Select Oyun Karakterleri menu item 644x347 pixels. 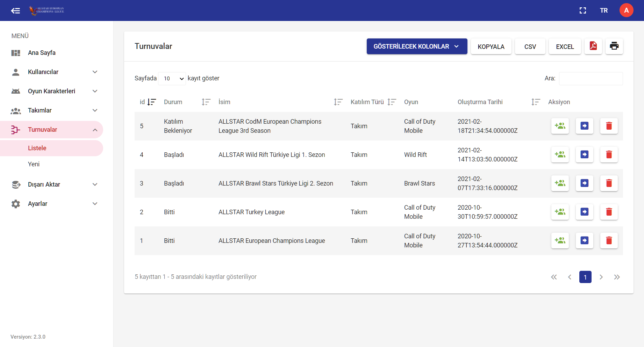tap(51, 91)
